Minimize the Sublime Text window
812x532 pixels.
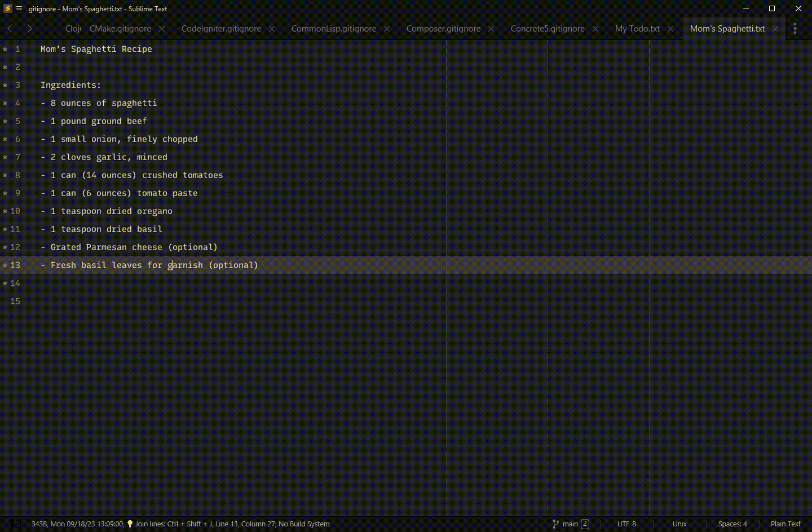tap(746, 8)
